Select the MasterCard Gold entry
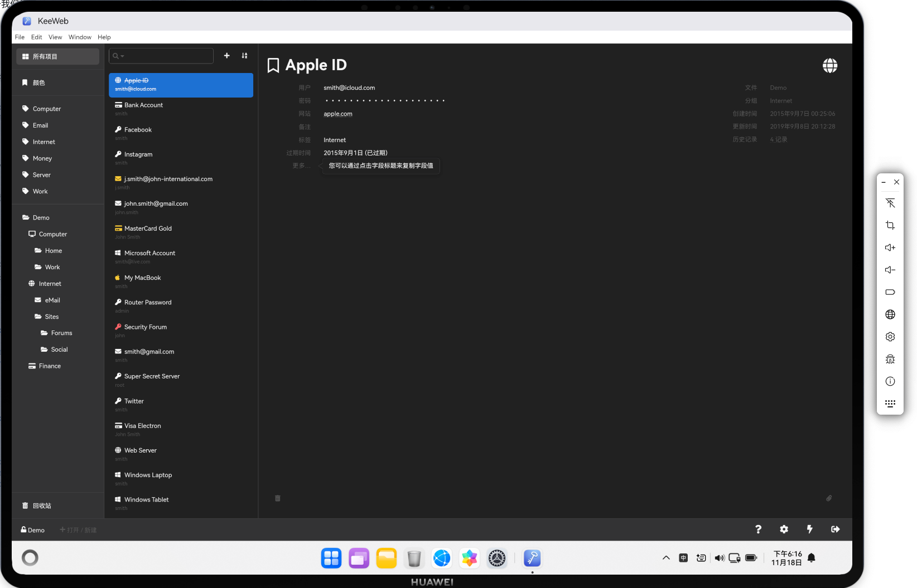917x588 pixels. [181, 232]
